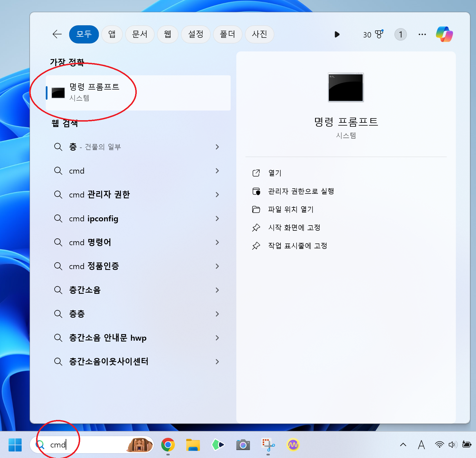The image size is (476, 458).
Task: Click the large Command Prompt preview icon
Action: [x=346, y=87]
